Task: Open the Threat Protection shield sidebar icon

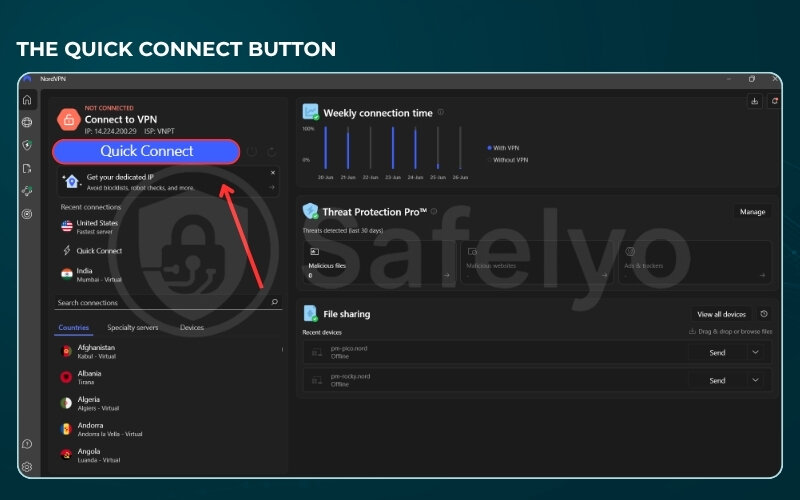Action: [x=27, y=145]
